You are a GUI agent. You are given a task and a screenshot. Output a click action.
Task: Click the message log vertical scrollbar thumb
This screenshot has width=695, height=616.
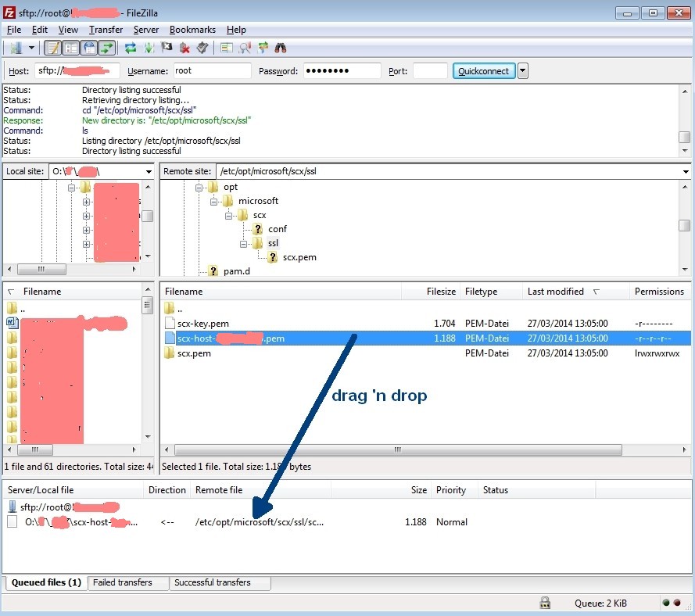tap(684, 137)
